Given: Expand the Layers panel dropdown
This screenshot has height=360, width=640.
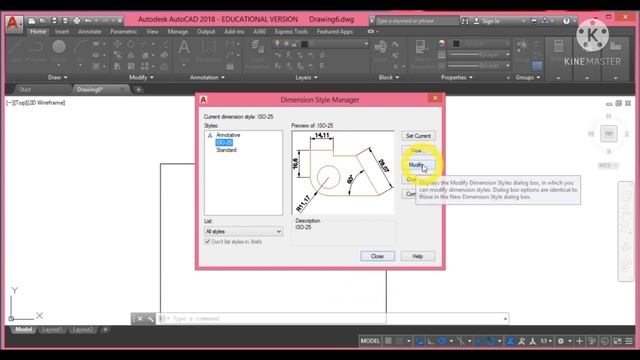Looking at the screenshot, I should pos(306,77).
